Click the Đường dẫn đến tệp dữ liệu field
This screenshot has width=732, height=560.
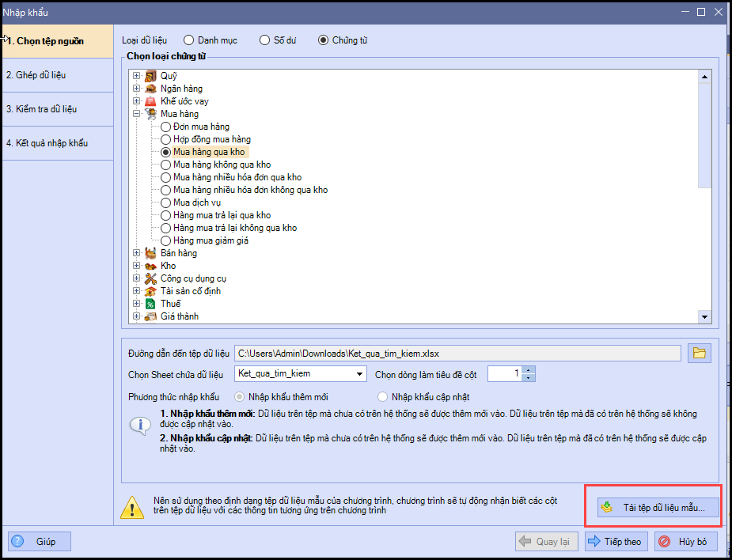click(x=457, y=354)
